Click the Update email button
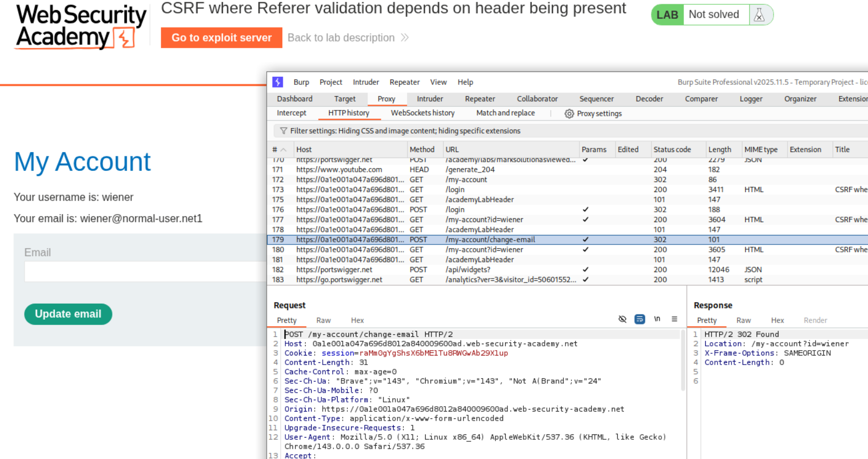This screenshot has height=459, width=868. [68, 314]
